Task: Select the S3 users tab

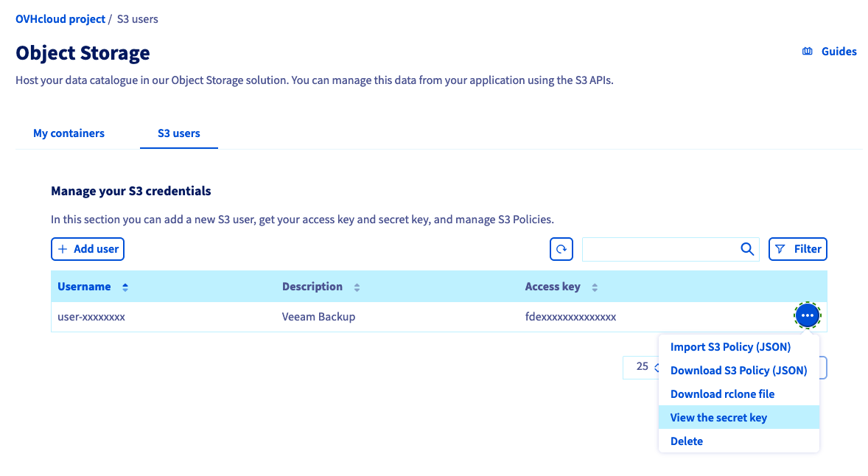Action: (x=178, y=133)
